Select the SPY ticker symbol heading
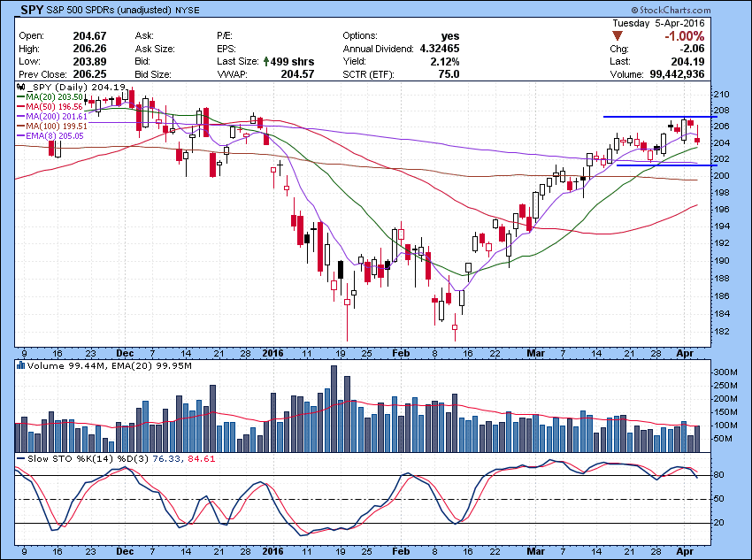 (32, 10)
